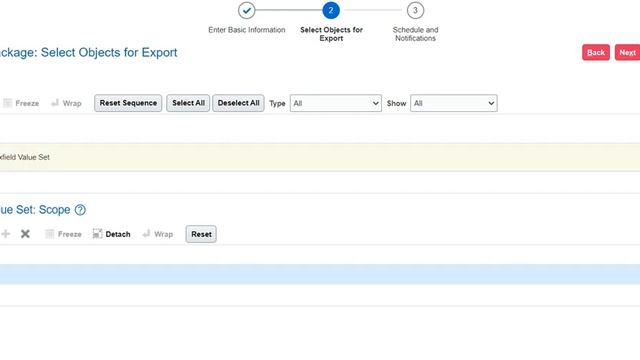Screen dimensions: 640x360
Task: Click Wrap in the upper table toolbar
Action: [66, 103]
